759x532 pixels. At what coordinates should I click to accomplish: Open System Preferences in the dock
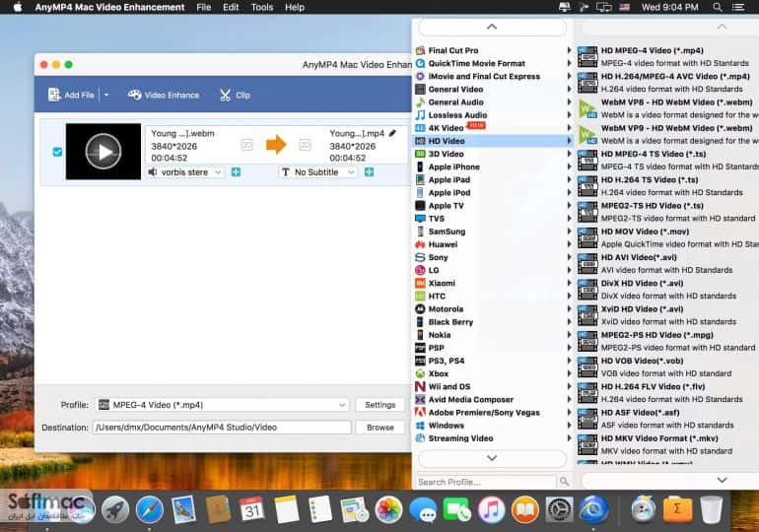(x=559, y=509)
